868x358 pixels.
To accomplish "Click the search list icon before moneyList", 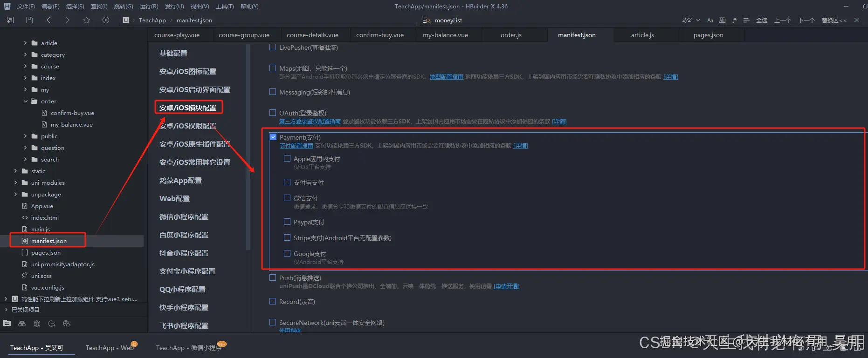I will [426, 20].
